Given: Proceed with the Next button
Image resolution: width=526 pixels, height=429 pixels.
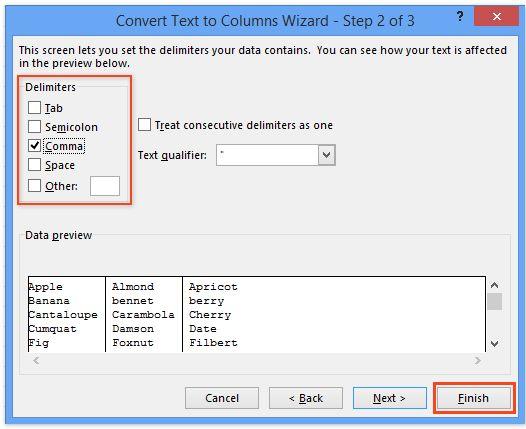Looking at the screenshot, I should [389, 398].
